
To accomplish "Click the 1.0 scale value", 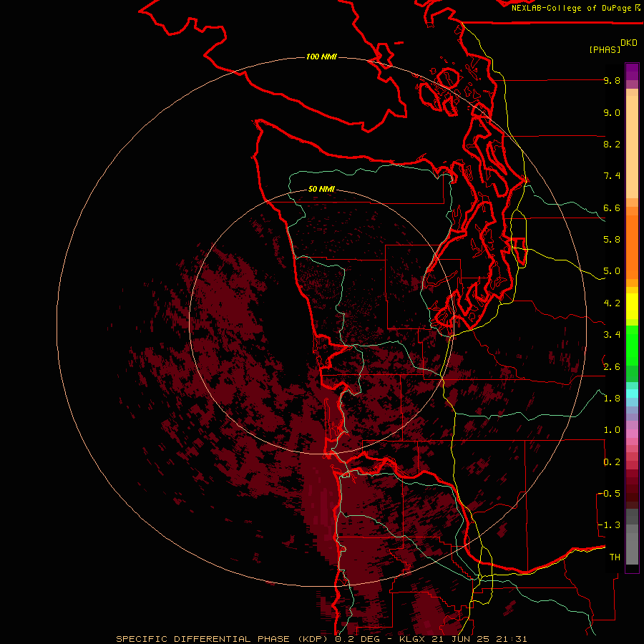I will pos(612,430).
